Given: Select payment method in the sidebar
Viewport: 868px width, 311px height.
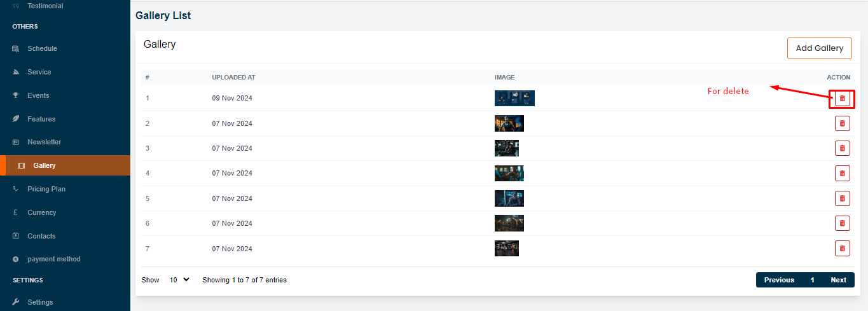Looking at the screenshot, I should click(53, 259).
